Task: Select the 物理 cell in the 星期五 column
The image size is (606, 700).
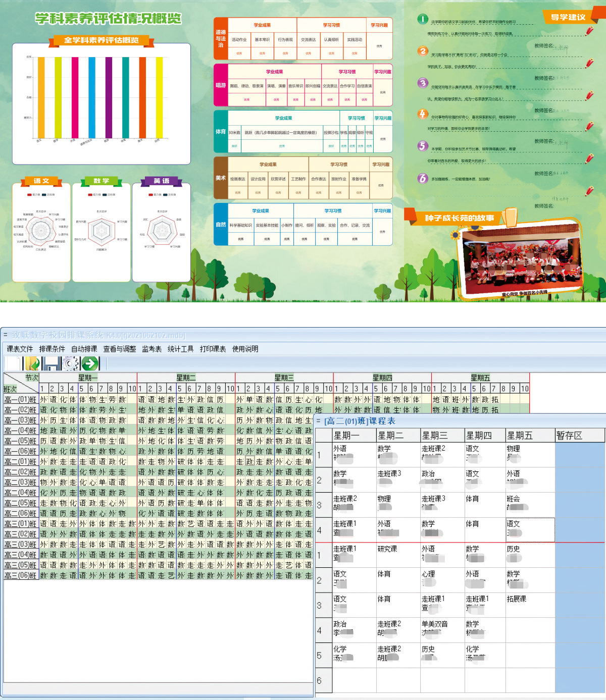Action: [530, 455]
